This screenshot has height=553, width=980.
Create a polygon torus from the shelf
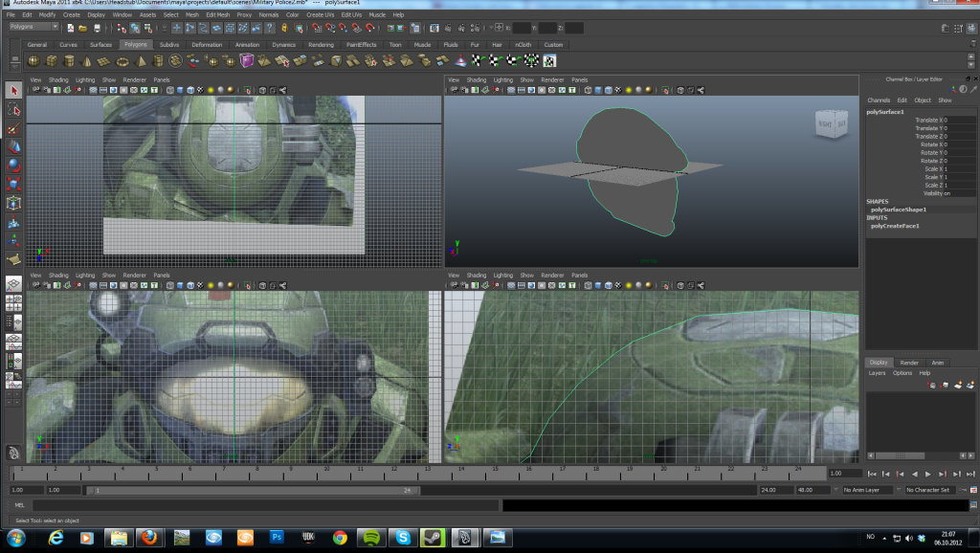click(122, 60)
